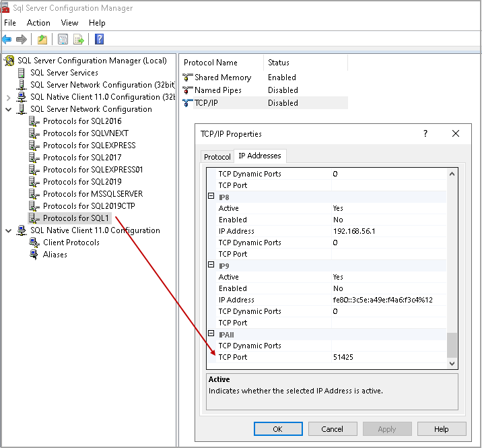This screenshot has width=482, height=448.
Task: Click the OK button
Action: (278, 429)
